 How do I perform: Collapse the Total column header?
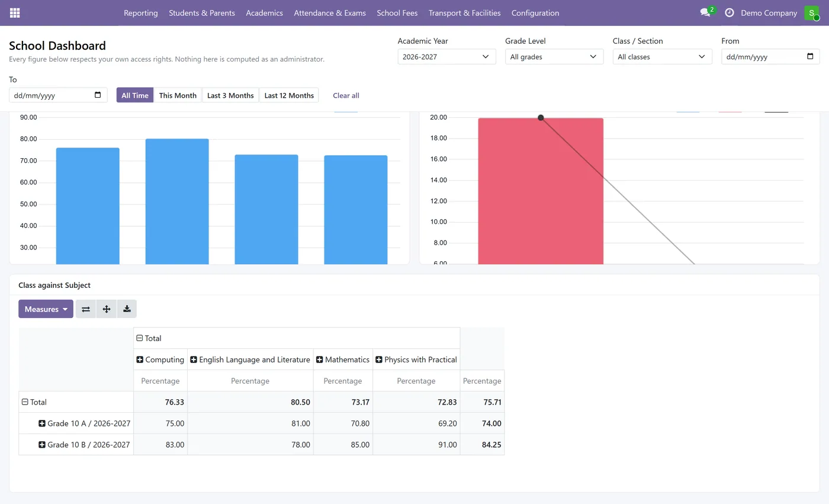pyautogui.click(x=297, y=338)
